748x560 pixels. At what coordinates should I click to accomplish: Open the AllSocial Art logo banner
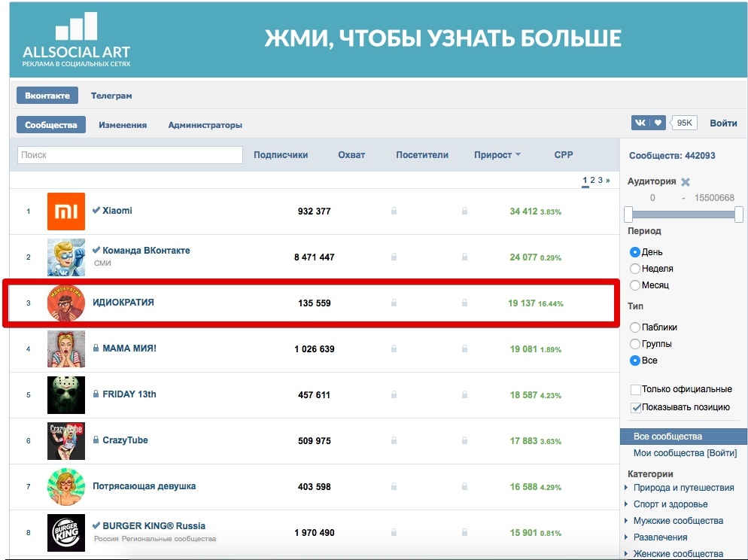pyautogui.click(x=76, y=39)
